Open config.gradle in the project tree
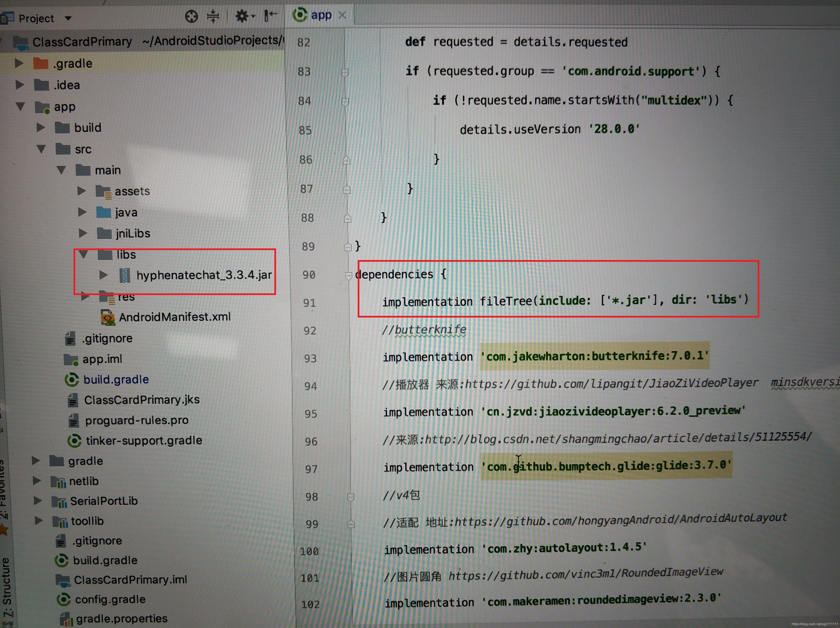 [x=110, y=599]
